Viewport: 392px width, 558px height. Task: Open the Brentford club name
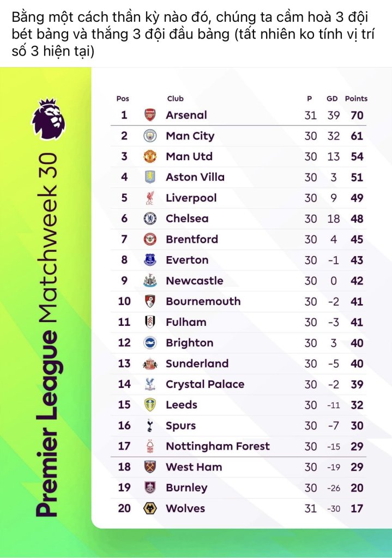pos(192,239)
